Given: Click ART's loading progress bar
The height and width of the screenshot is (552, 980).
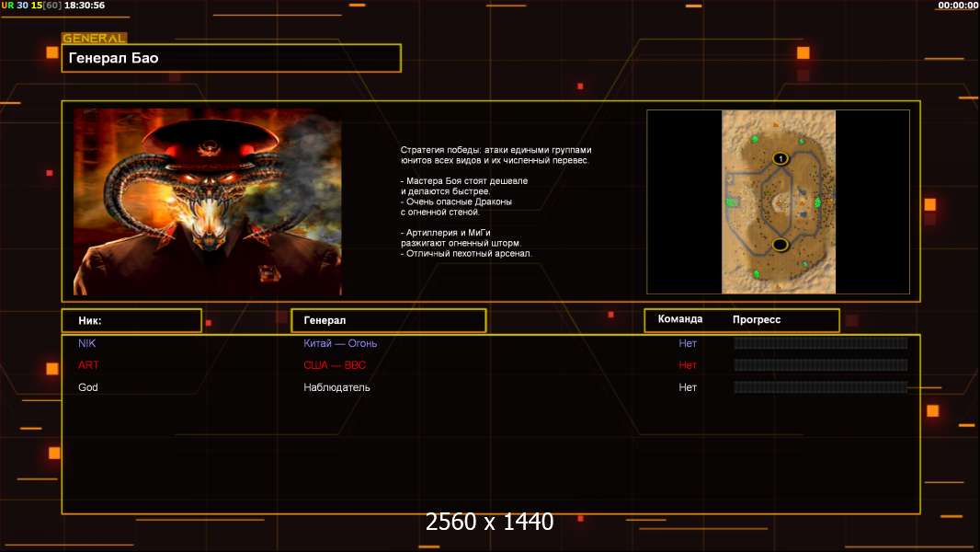Looking at the screenshot, I should coord(820,365).
